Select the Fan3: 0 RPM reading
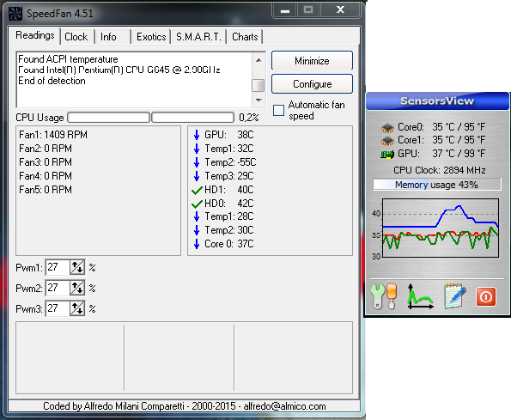This screenshot has width=511, height=420. (46, 162)
